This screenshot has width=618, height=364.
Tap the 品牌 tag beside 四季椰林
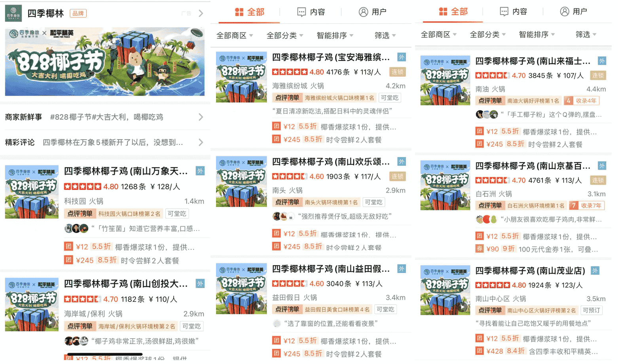(x=78, y=13)
